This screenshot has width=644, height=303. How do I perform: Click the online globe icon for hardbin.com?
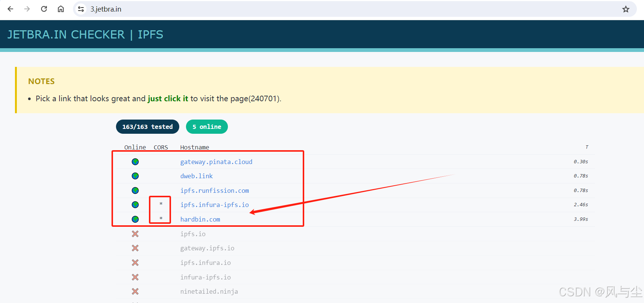coord(135,219)
